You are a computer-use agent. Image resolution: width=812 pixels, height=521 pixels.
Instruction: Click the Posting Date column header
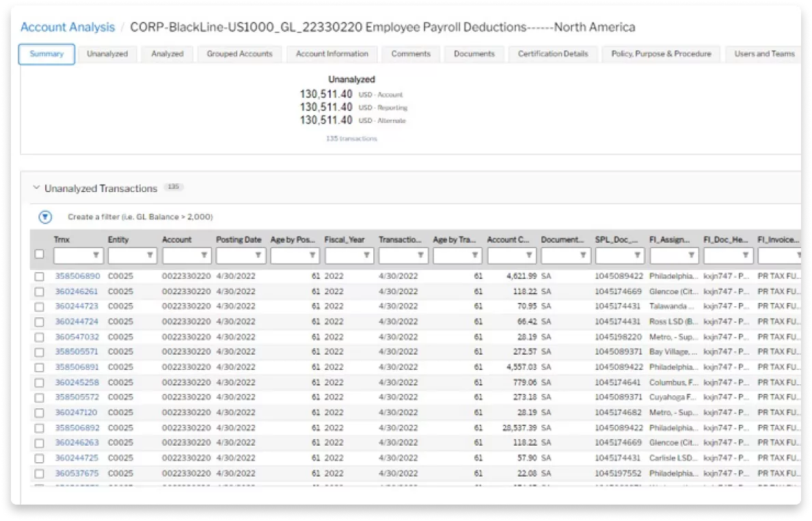[x=239, y=240]
